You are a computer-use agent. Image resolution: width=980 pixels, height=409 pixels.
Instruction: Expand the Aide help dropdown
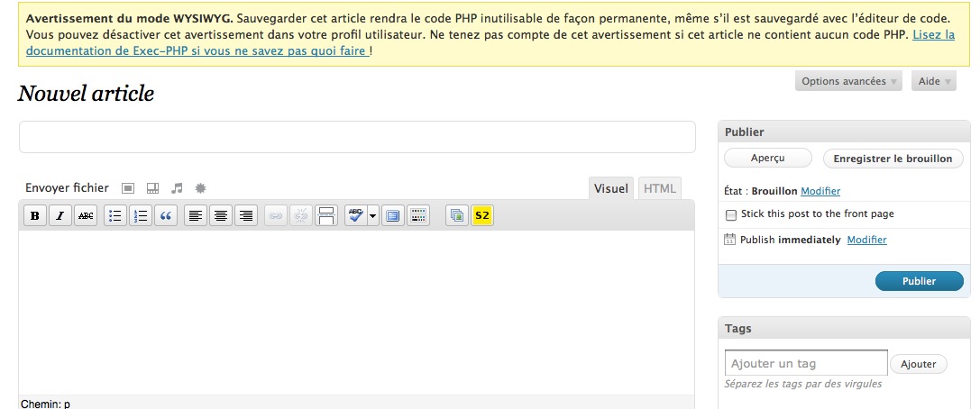[x=934, y=81]
